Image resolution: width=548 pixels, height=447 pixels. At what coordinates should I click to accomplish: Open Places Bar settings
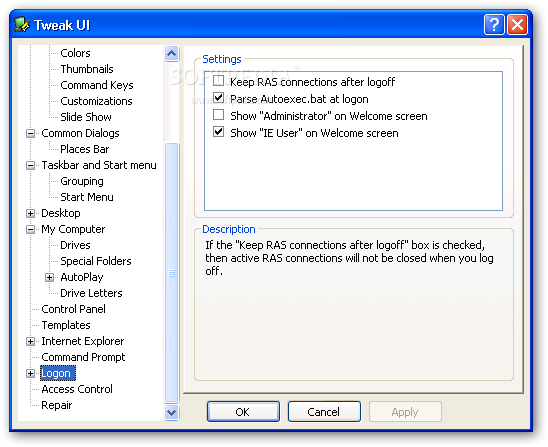click(85, 149)
